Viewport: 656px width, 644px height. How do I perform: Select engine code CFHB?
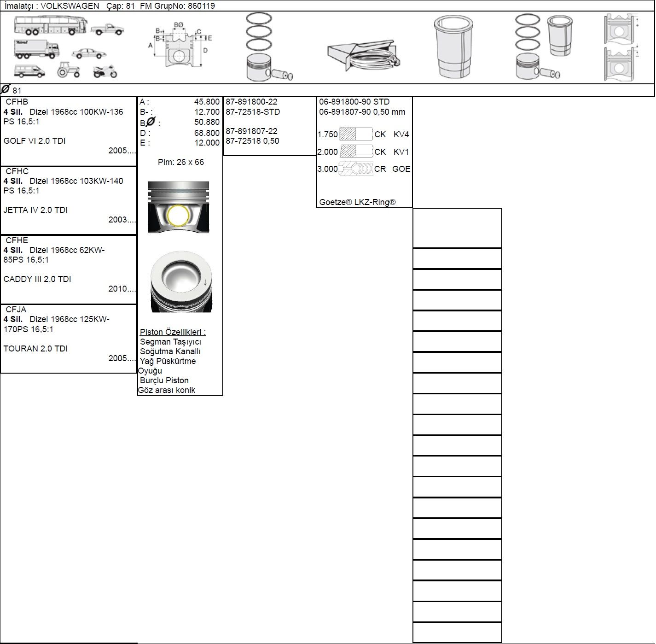[x=17, y=102]
